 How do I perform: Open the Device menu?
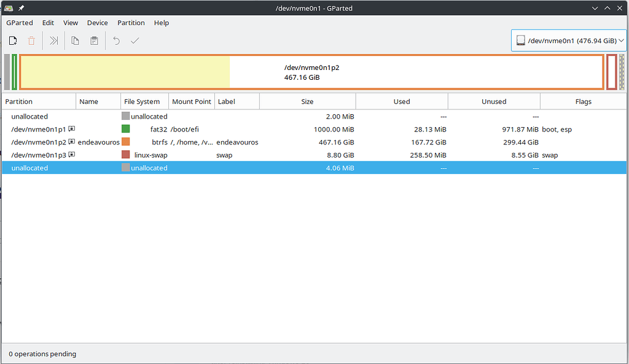(x=97, y=23)
